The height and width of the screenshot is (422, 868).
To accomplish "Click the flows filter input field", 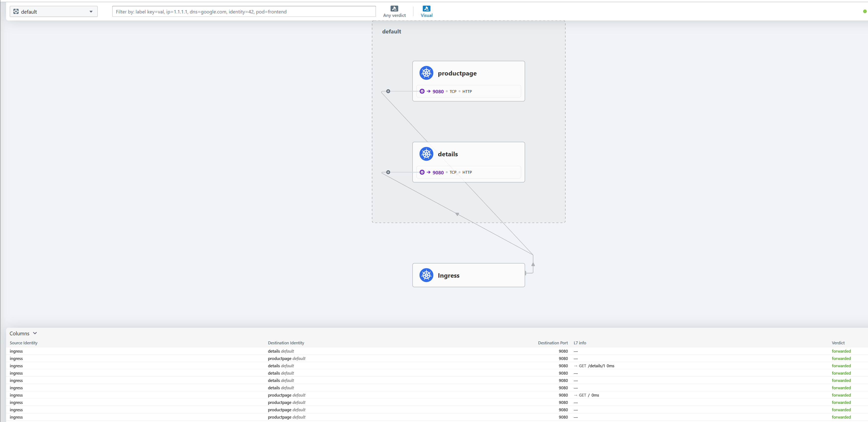I will pos(244,11).
